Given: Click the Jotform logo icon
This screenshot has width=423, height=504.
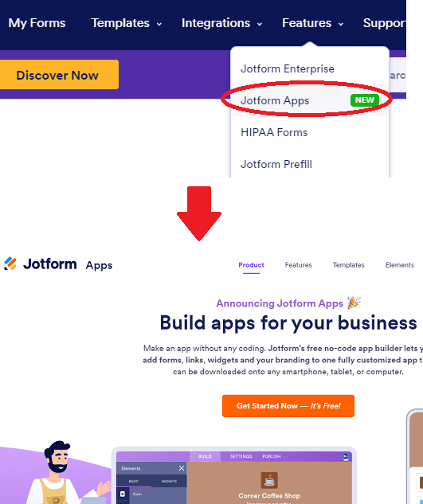Looking at the screenshot, I should 10,264.
